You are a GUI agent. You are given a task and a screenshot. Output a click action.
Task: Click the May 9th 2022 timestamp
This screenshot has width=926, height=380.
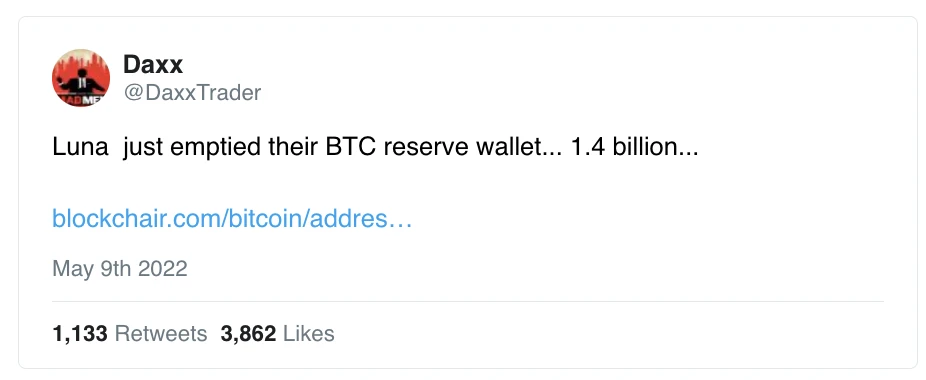[x=120, y=268]
